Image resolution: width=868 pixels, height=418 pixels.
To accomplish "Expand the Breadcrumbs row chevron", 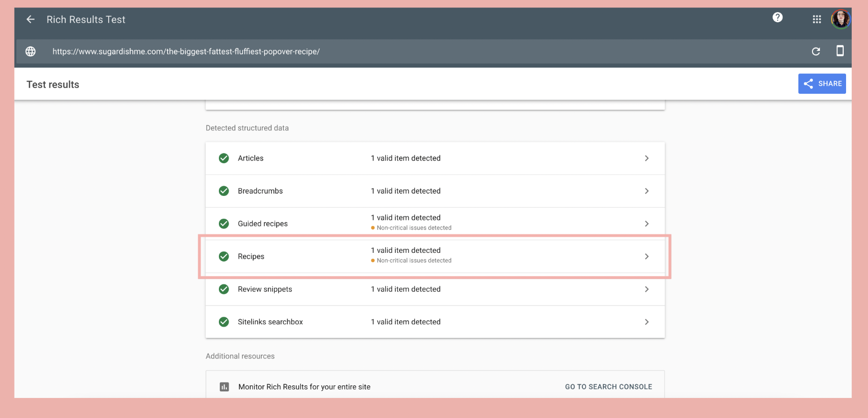I will click(647, 191).
